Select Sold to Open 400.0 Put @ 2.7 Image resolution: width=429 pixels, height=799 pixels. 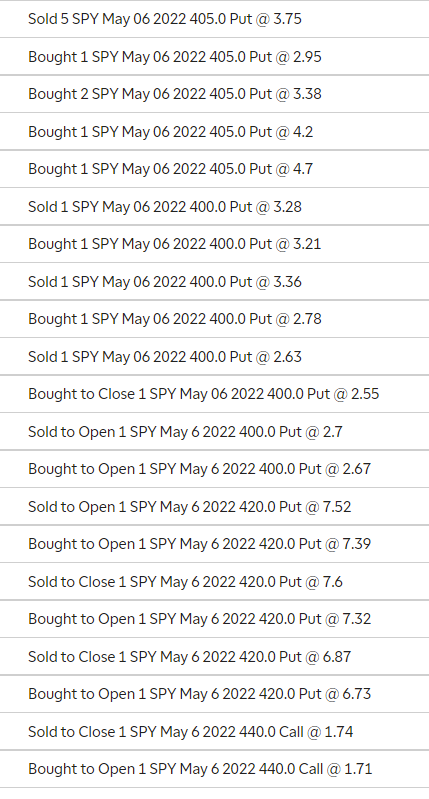point(214,432)
